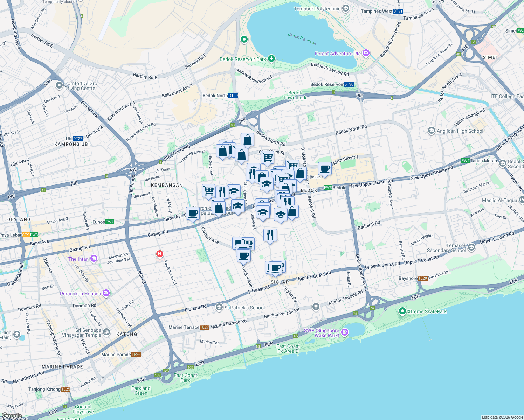Click the DT30 Bedok Reservoir station badge

click(349, 84)
